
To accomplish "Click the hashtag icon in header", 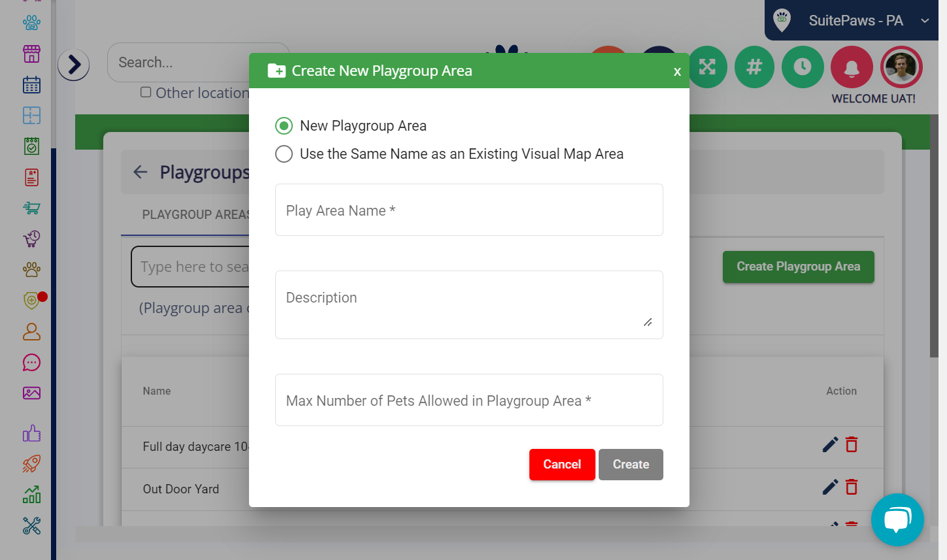I will tap(754, 67).
